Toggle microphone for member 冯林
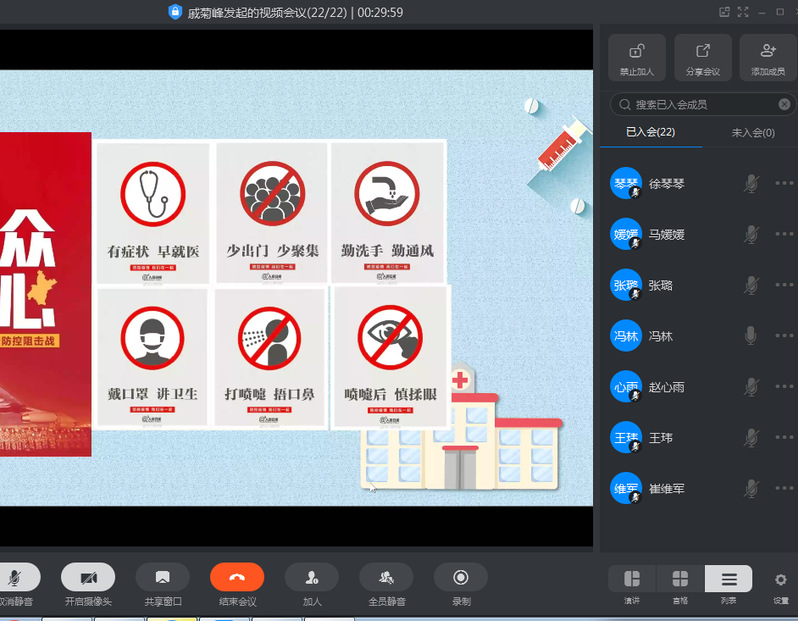Image resolution: width=798 pixels, height=621 pixels. coord(751,336)
